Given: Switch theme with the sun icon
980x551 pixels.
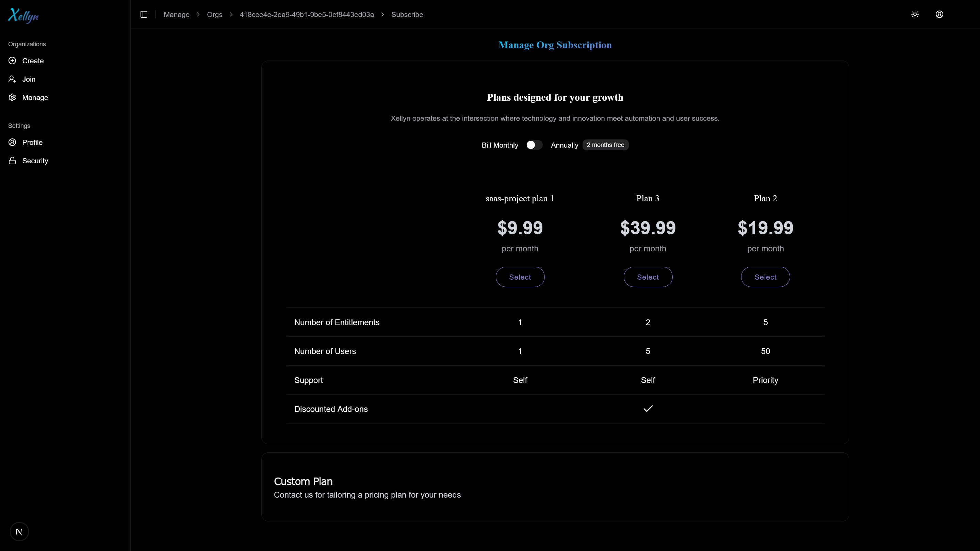Looking at the screenshot, I should tap(915, 14).
